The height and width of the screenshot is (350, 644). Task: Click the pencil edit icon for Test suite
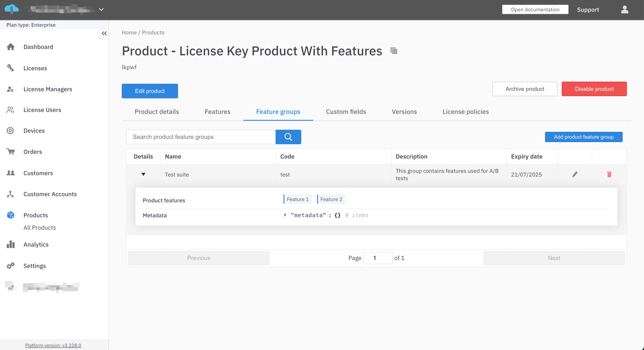coord(575,174)
